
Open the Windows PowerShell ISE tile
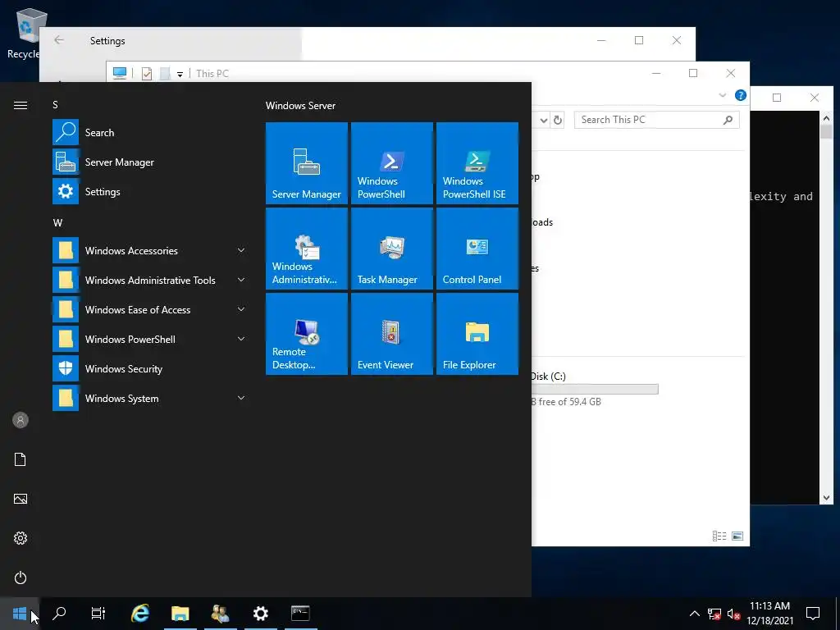(477, 163)
